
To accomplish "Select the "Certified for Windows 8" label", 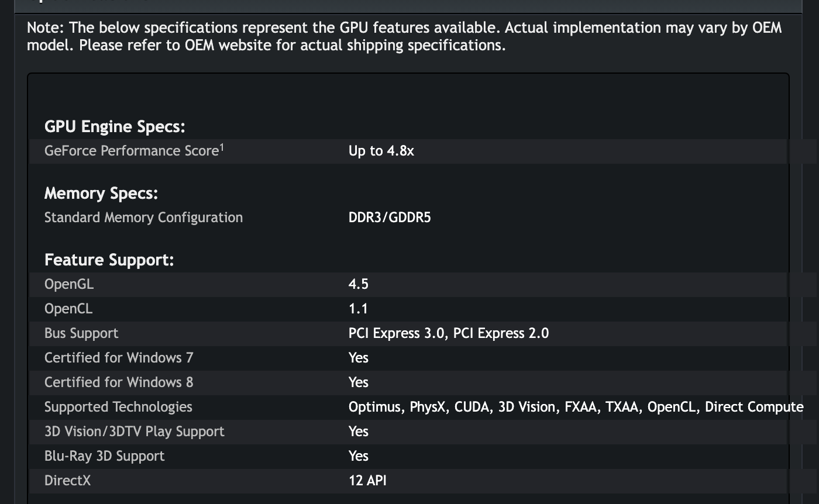I will click(119, 382).
